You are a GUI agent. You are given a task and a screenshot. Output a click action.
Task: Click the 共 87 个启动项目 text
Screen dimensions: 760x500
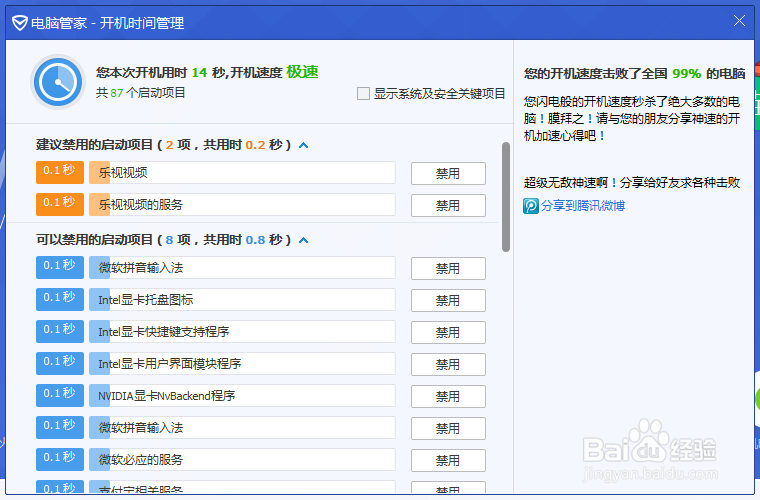[141, 93]
